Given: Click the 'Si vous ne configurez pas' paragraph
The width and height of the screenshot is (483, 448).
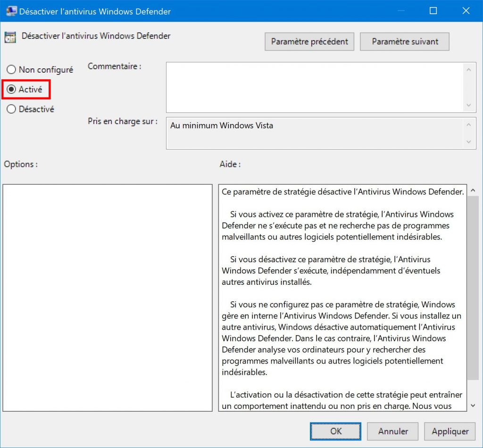Looking at the screenshot, I should [x=341, y=338].
